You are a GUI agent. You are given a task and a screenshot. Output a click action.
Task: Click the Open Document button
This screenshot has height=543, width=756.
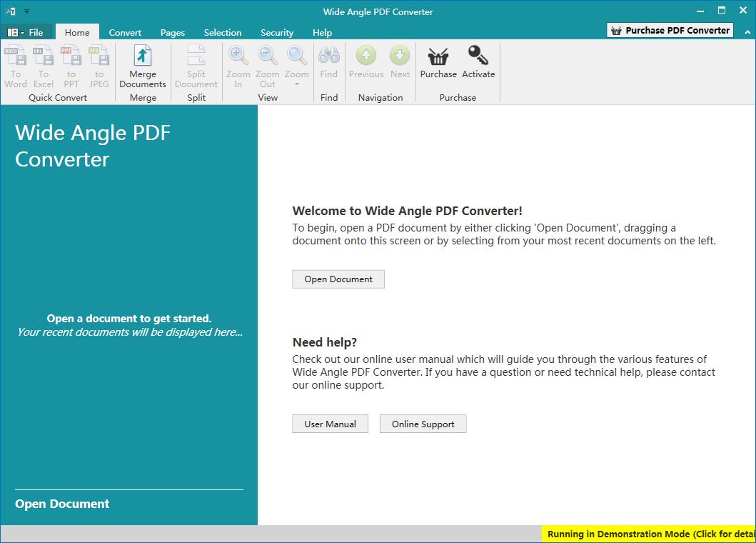pos(338,279)
